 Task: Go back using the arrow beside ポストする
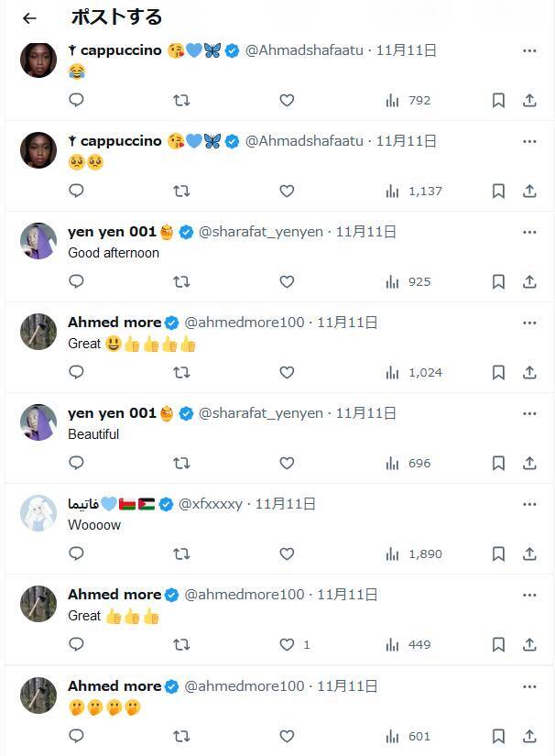[29, 18]
